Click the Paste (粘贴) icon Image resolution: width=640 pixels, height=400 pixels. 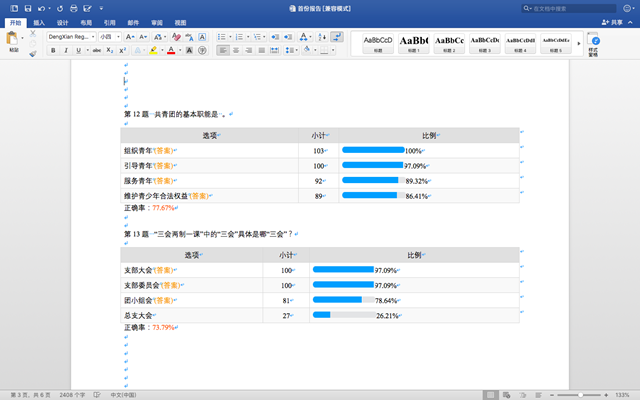click(x=13, y=40)
